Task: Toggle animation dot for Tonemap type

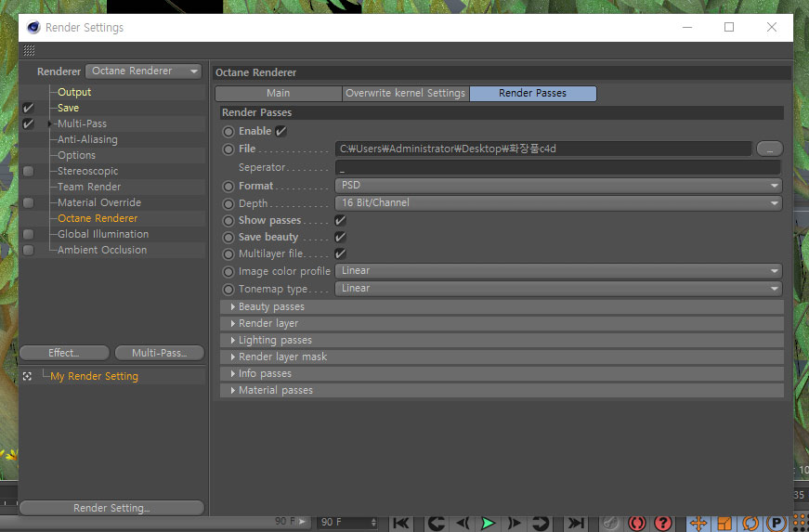Action: click(x=228, y=289)
